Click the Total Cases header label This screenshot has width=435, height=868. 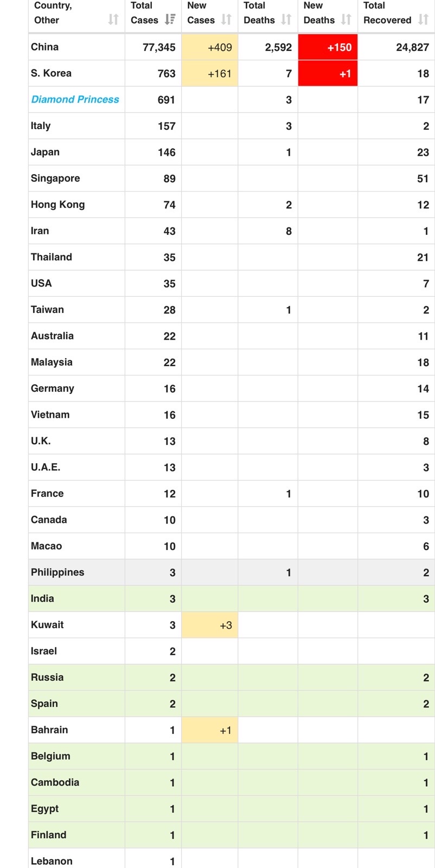coord(144,13)
